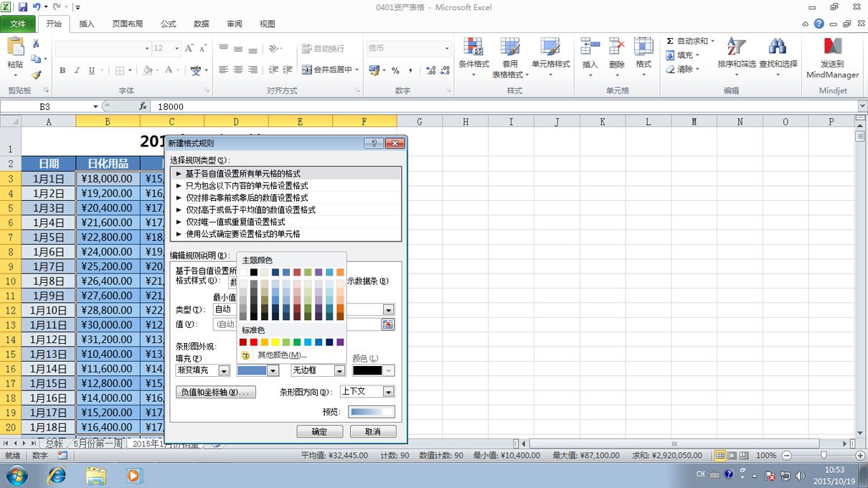This screenshot has height=488, width=868.
Task: Click the 取消 button in the dialog
Action: click(x=373, y=431)
